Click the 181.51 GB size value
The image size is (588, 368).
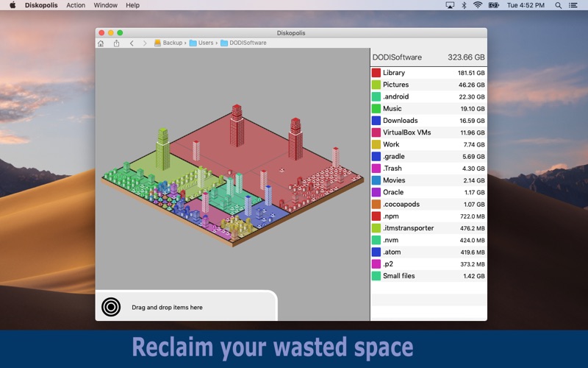click(471, 73)
